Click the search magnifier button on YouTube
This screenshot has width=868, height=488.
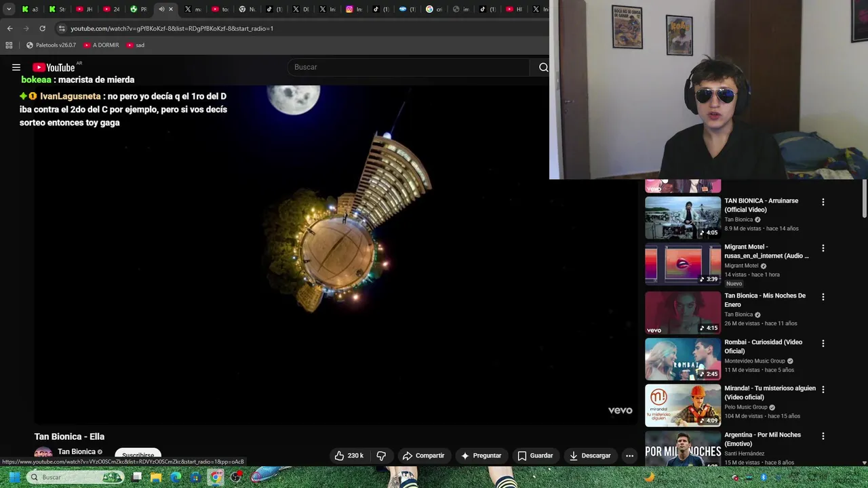click(x=543, y=67)
